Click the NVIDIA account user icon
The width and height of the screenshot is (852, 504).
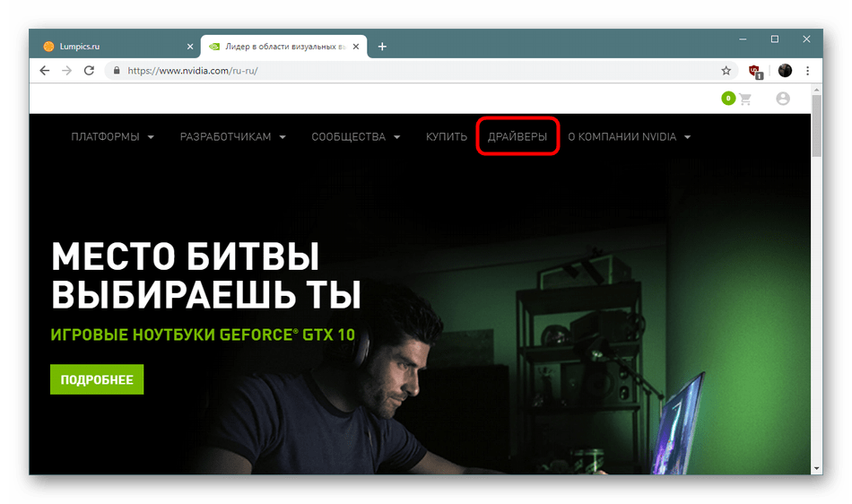pos(782,99)
